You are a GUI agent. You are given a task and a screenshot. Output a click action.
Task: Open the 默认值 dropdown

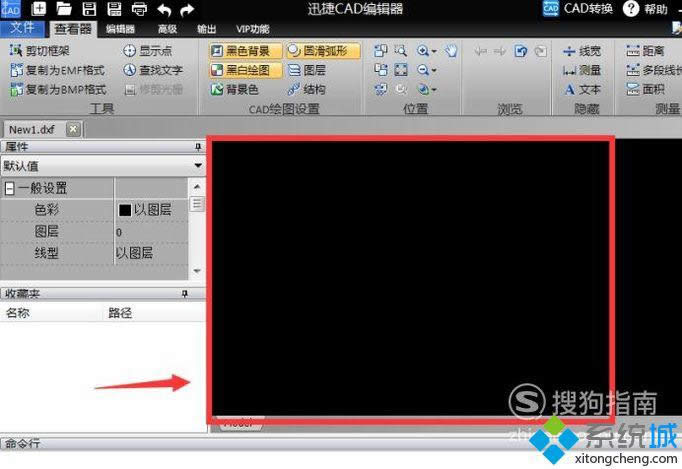click(x=198, y=166)
